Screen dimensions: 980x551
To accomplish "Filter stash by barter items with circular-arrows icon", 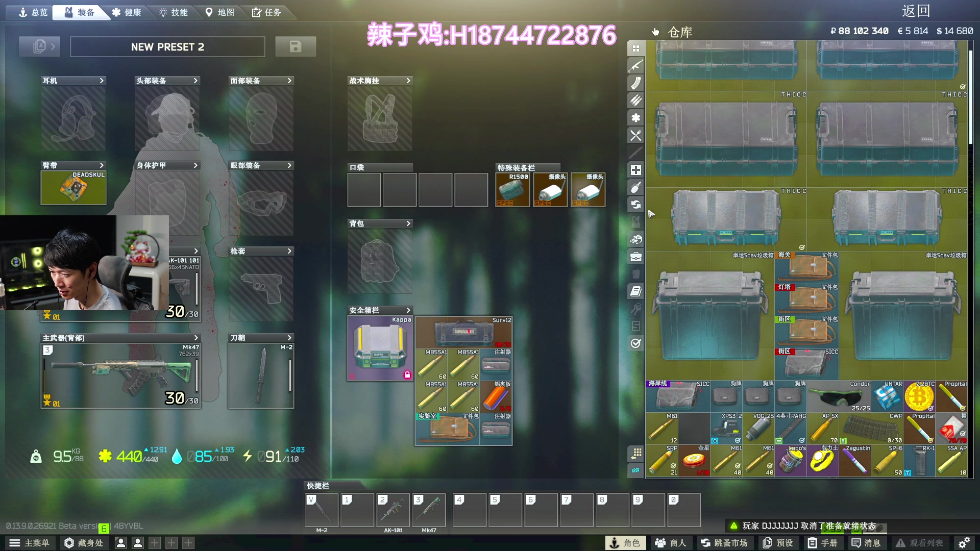I will (635, 205).
